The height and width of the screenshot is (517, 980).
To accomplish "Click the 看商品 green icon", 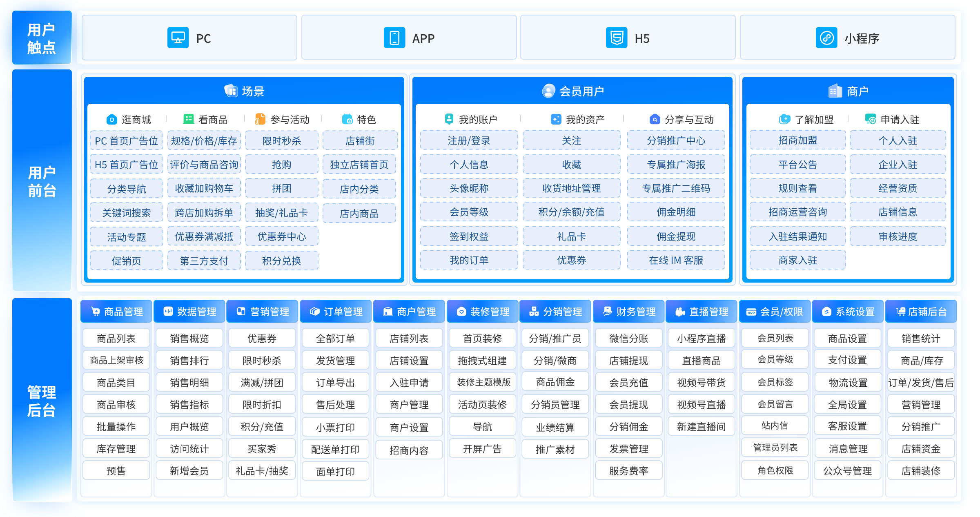I will pyautogui.click(x=188, y=119).
